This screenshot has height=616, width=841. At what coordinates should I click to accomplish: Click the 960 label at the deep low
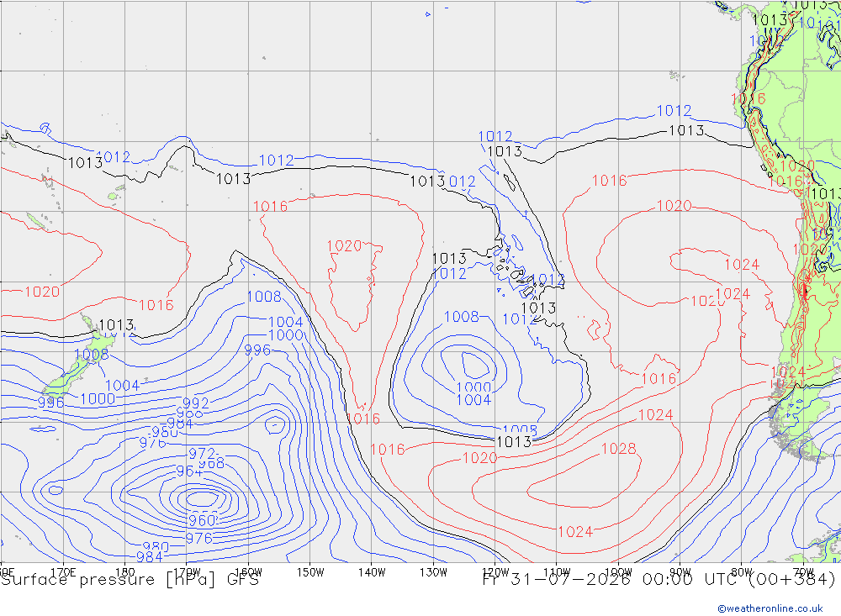point(202,519)
